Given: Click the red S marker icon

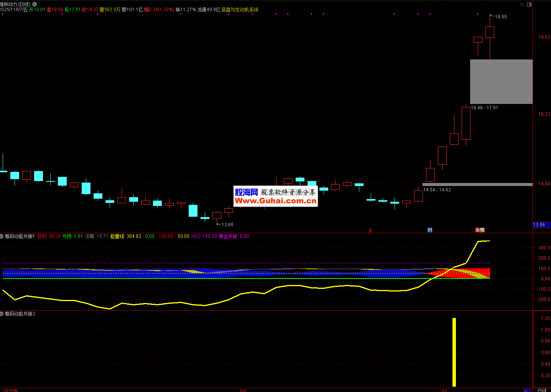Looking at the screenshot, I should 370,230.
